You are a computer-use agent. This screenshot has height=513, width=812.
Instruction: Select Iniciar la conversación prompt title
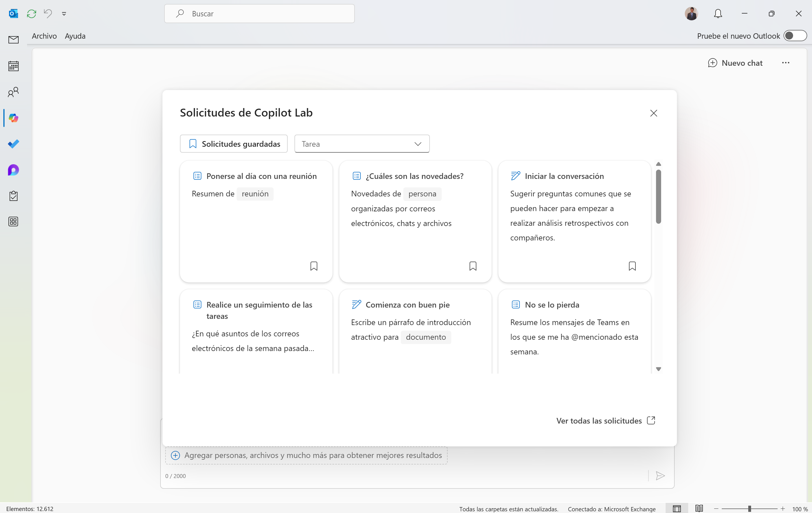click(x=564, y=176)
